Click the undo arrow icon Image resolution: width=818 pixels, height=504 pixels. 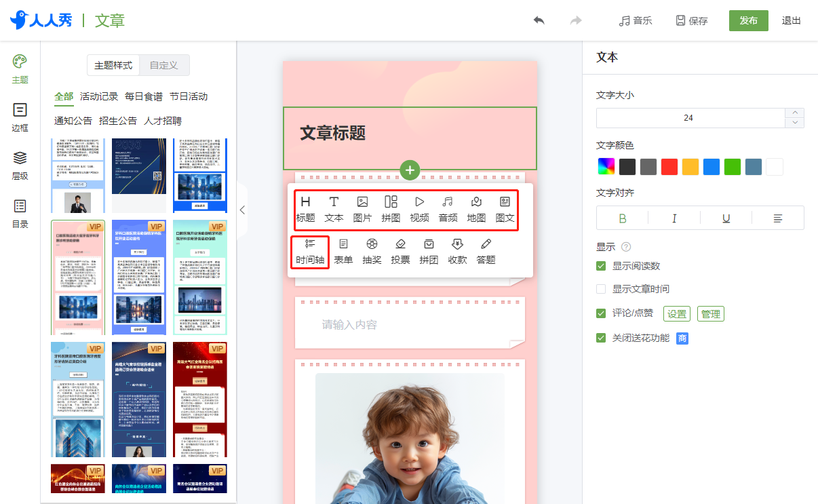(539, 20)
